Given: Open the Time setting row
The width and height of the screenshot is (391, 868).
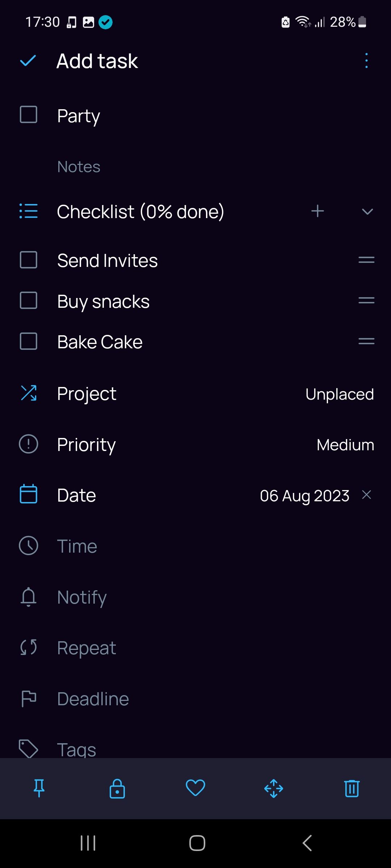Looking at the screenshot, I should click(77, 546).
